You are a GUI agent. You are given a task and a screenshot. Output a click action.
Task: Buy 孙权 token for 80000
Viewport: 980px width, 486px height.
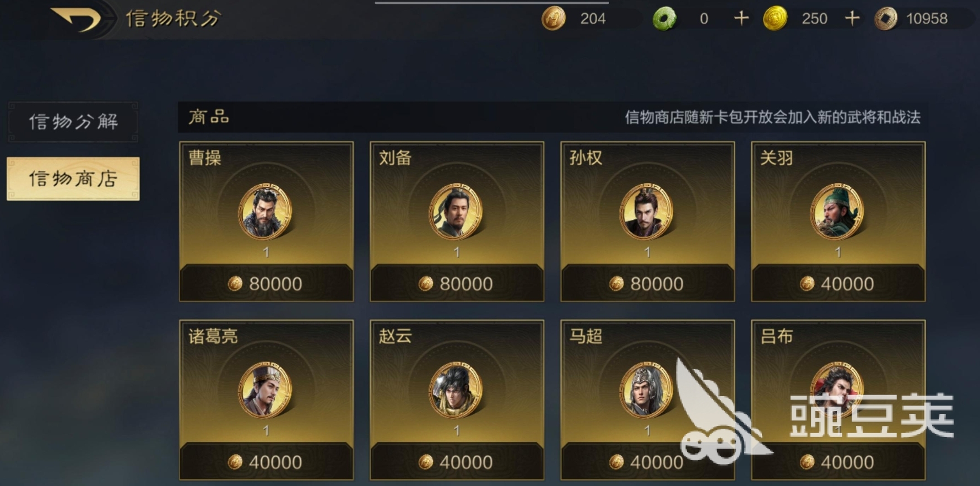point(647,283)
